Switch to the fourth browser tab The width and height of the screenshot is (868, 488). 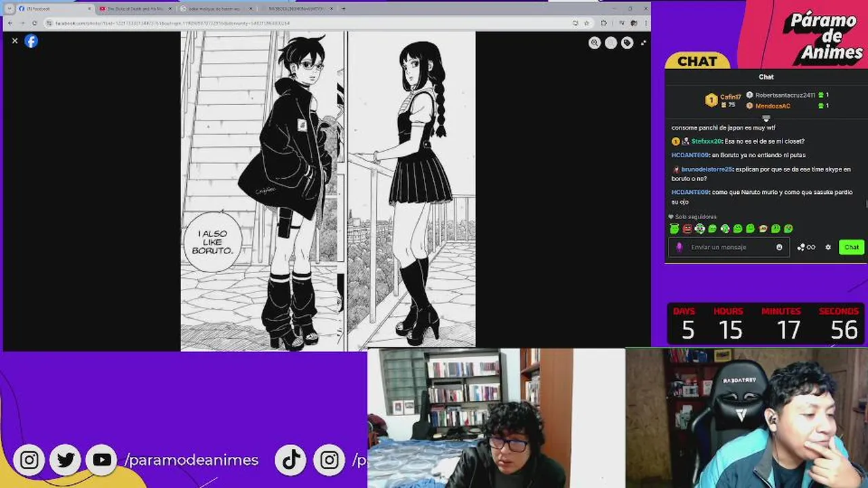pos(298,9)
